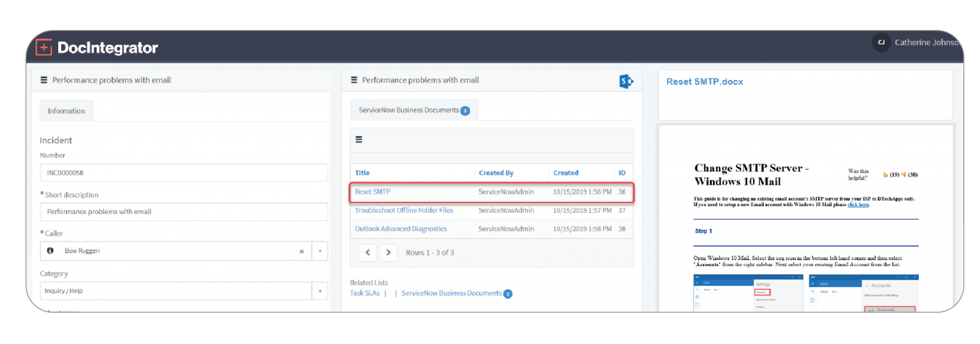Click the thumbs down icon in document
980x344 pixels.
(x=903, y=175)
